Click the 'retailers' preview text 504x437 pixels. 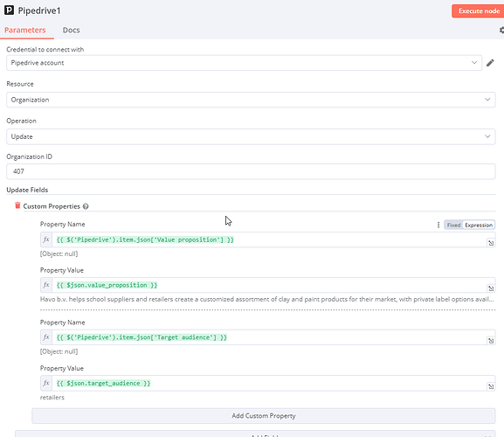52,398
